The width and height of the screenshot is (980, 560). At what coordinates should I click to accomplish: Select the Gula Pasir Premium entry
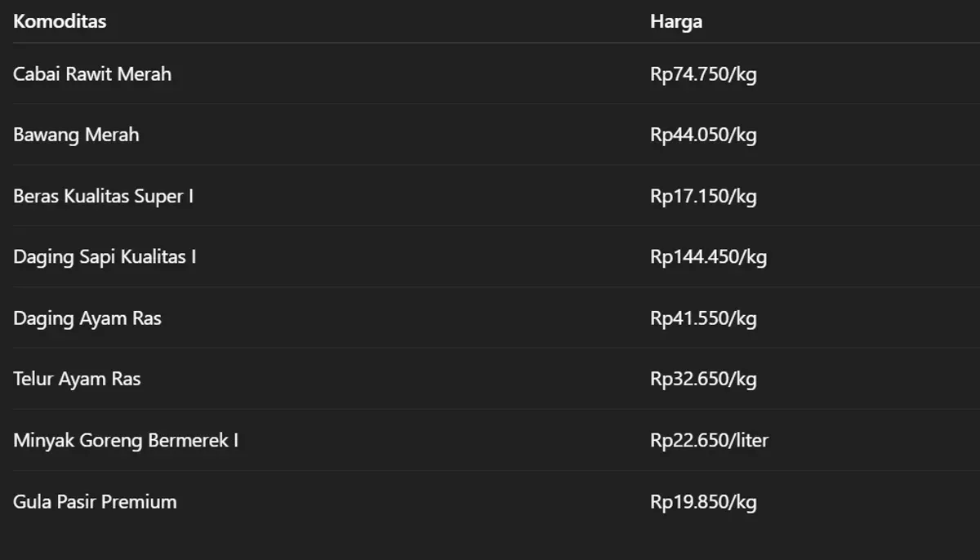click(95, 501)
